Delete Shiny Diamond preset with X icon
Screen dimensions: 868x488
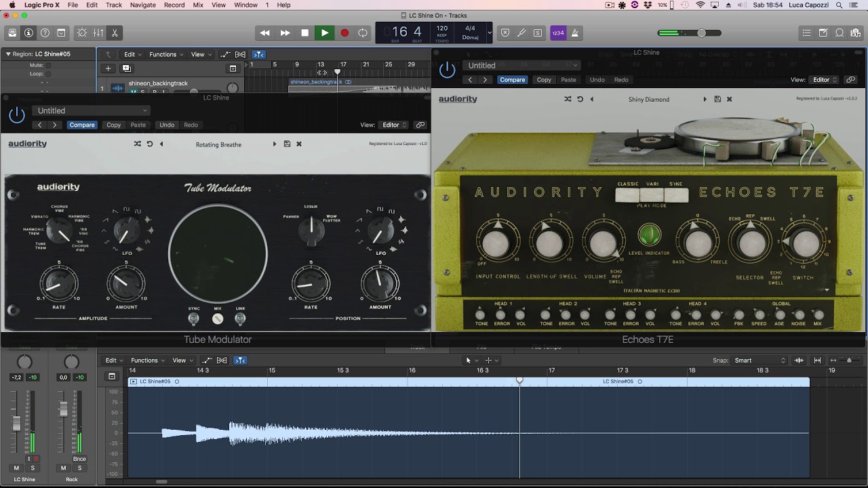click(729, 99)
